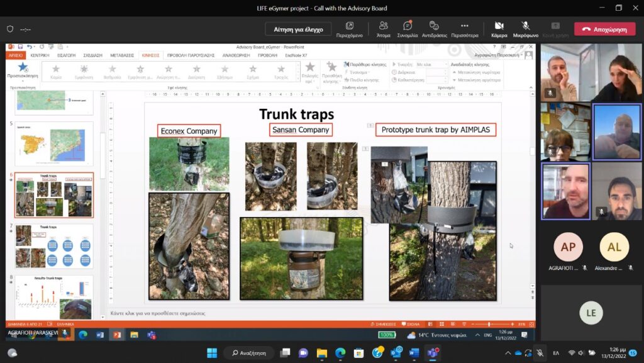Image resolution: width=644 pixels, height=363 pixels.
Task: Click Move Earlier (Μετακίνηση νωρίτερα)
Action: [x=477, y=72]
